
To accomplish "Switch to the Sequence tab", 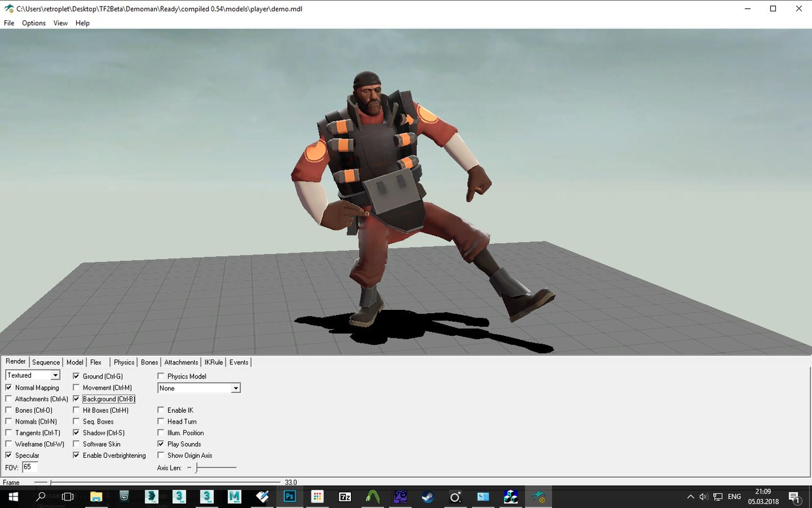I will 45,362.
